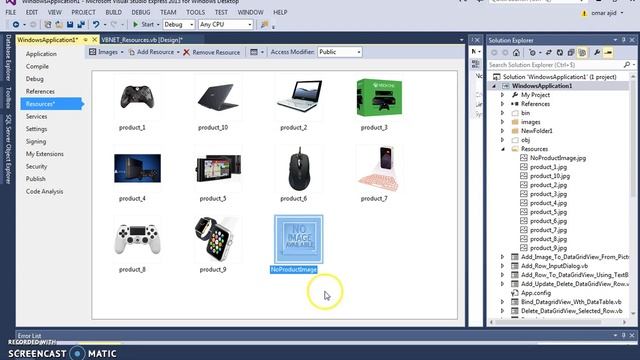Switch to VBNET_Resources.vb [Design] tab

coord(142,40)
